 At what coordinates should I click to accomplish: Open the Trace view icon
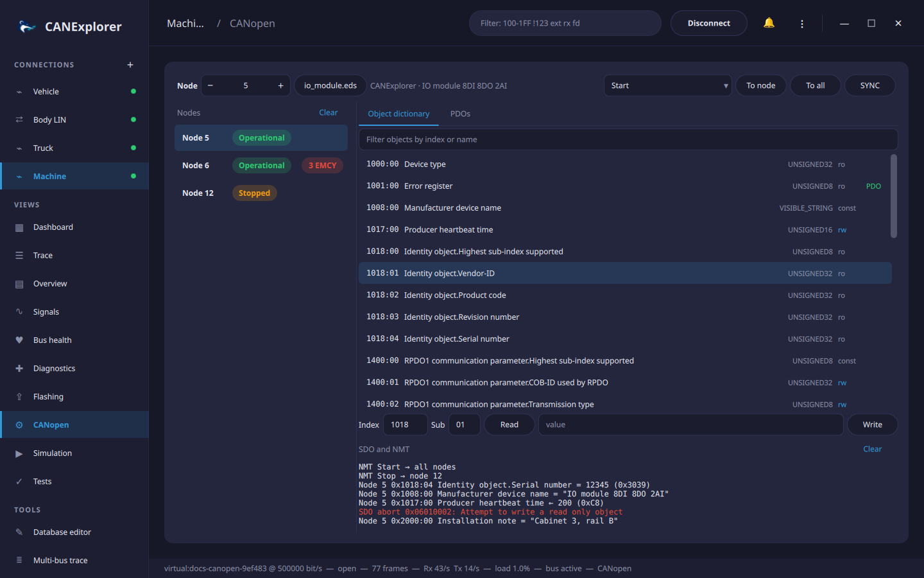coord(19,256)
